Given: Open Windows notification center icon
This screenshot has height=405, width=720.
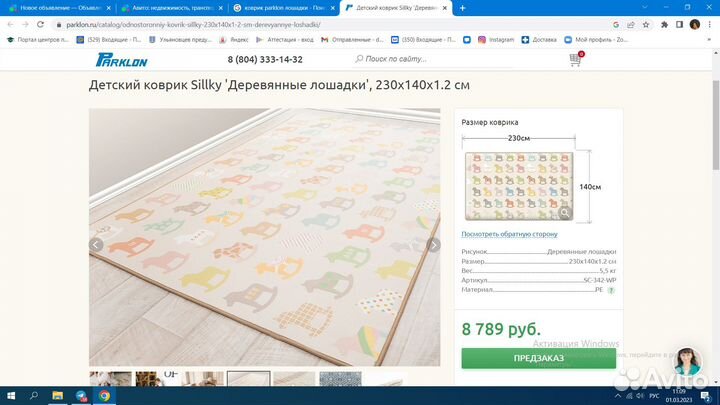Looking at the screenshot, I should [x=706, y=396].
